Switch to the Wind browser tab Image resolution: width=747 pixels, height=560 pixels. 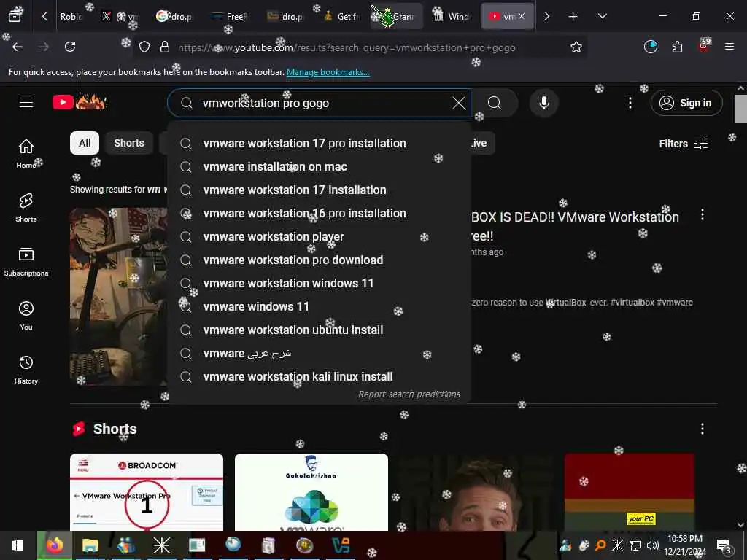(452, 17)
